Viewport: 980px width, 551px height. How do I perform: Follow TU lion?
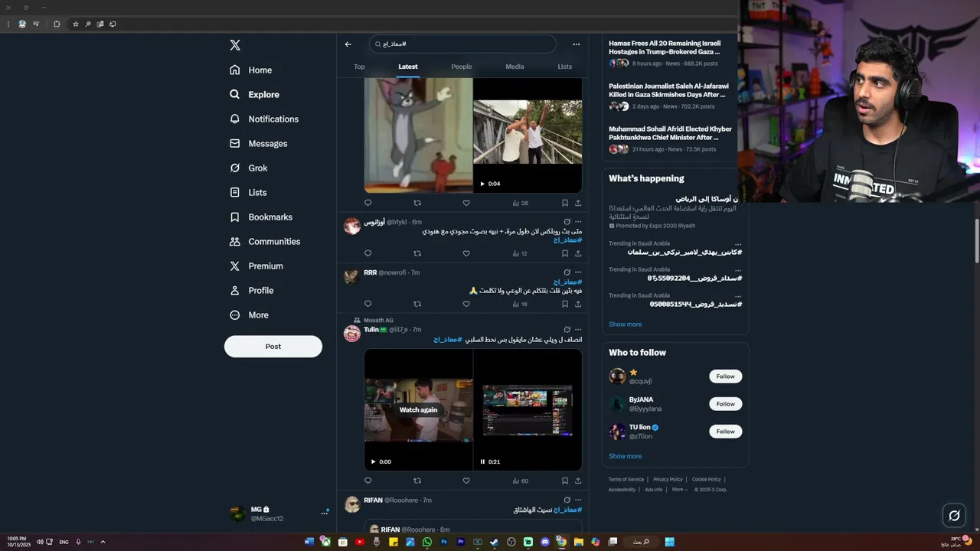(x=726, y=432)
